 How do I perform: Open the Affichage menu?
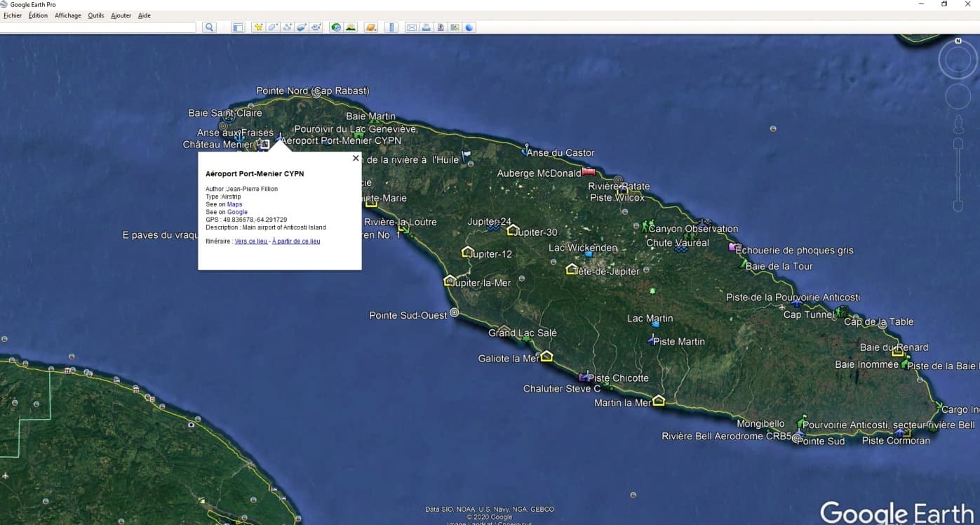[68, 15]
